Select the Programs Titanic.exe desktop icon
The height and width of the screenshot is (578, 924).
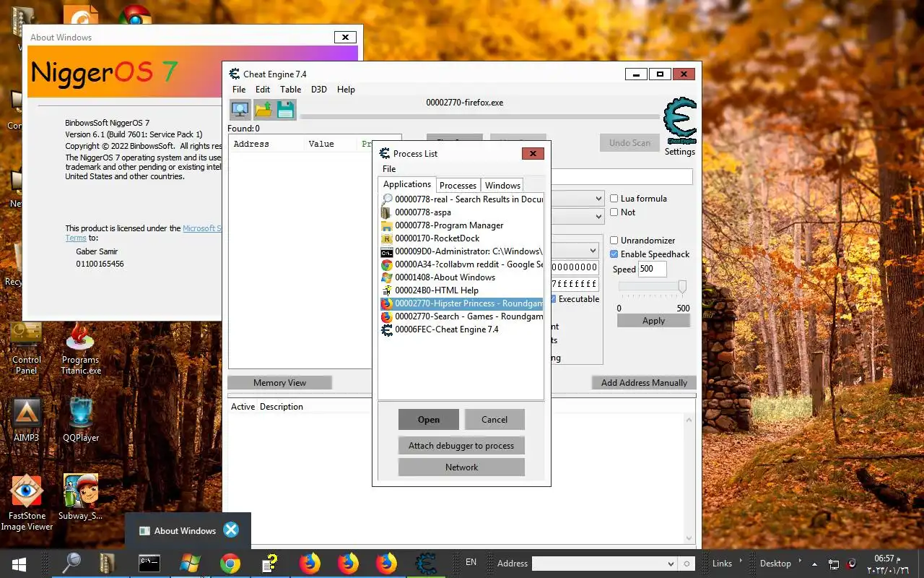(x=80, y=348)
